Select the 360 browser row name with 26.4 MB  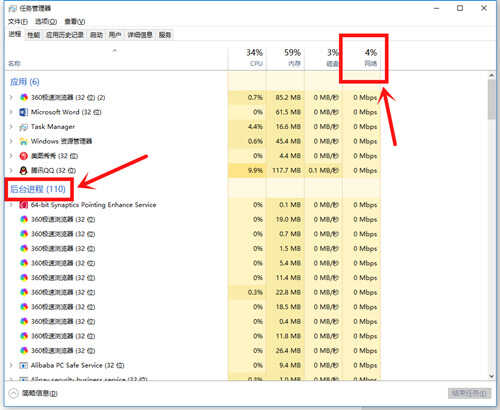click(63, 351)
